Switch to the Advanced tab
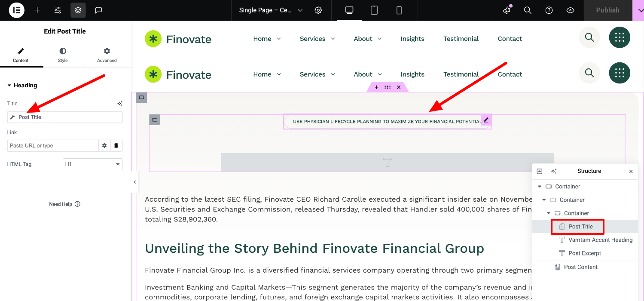This screenshot has width=644, height=301. point(107,55)
